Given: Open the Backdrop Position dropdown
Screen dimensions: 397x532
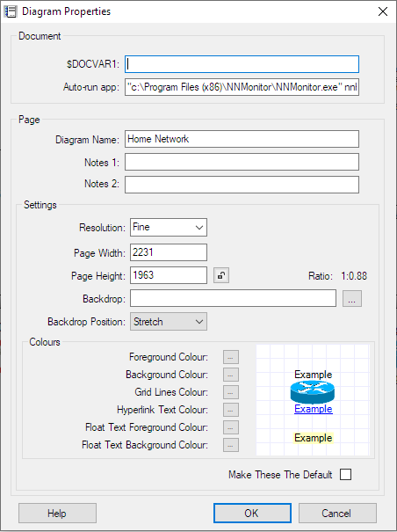Looking at the screenshot, I should (169, 322).
